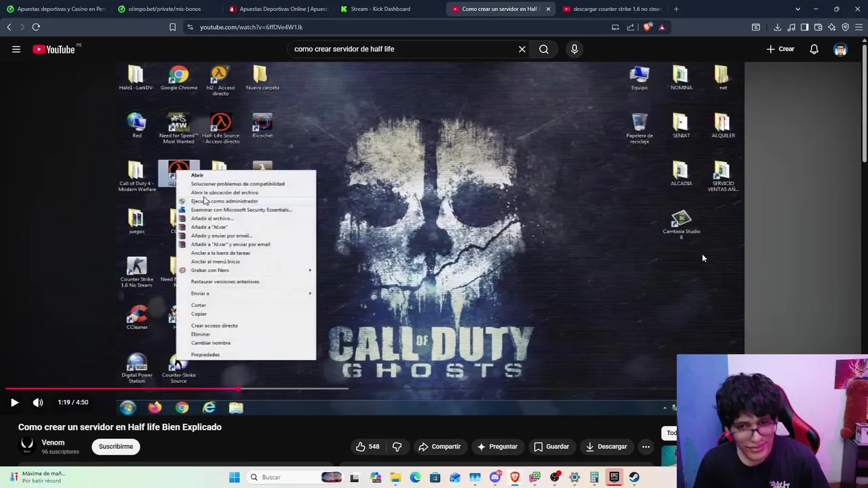This screenshot has height=488, width=868.
Task: Open the Brave Wallet icon
Action: click(818, 27)
